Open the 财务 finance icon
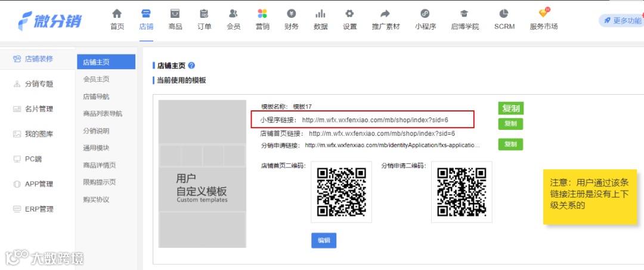Image resolution: width=644 pixels, height=270 pixels. point(292,14)
